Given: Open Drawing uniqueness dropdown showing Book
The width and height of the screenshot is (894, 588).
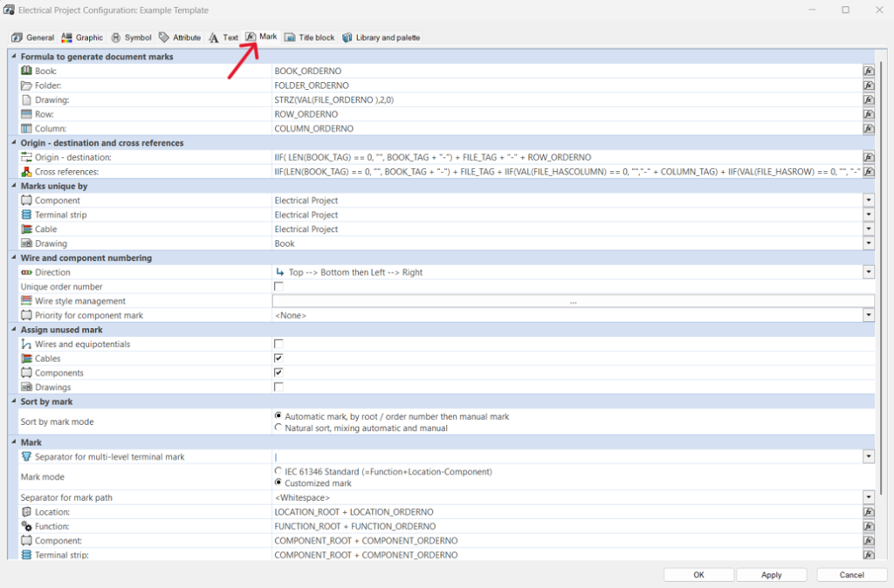Looking at the screenshot, I should click(869, 243).
